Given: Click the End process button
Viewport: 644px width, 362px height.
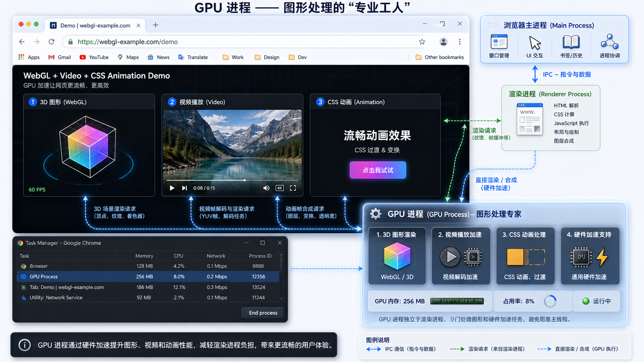Looking at the screenshot, I should click(263, 313).
